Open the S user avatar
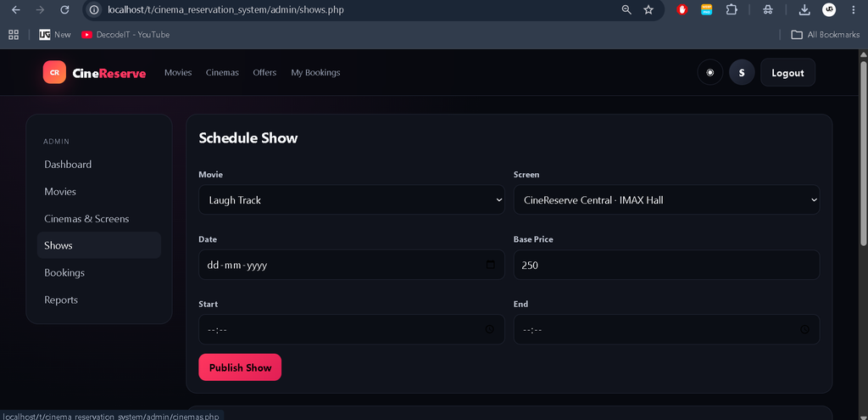The width and height of the screenshot is (868, 420). pyautogui.click(x=742, y=73)
